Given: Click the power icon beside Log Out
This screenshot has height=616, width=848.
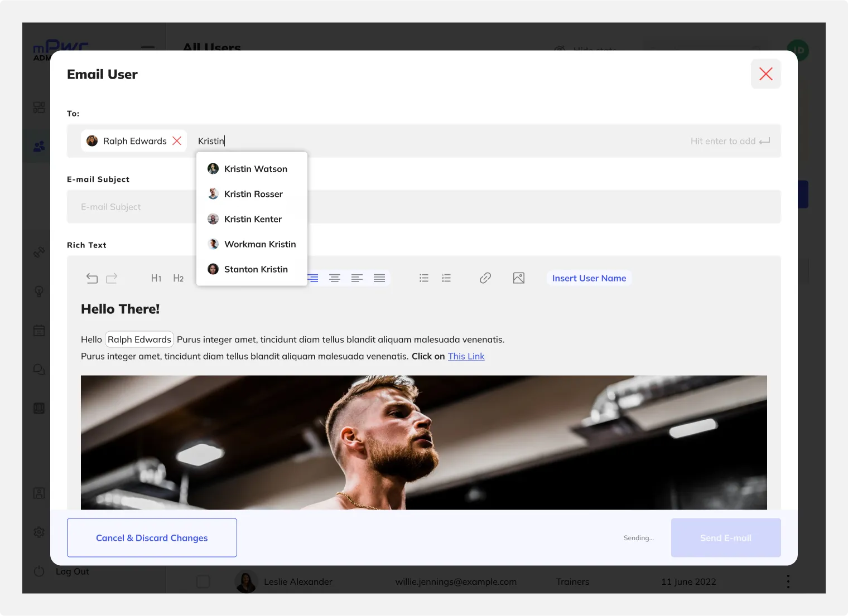Looking at the screenshot, I should pos(39,571).
